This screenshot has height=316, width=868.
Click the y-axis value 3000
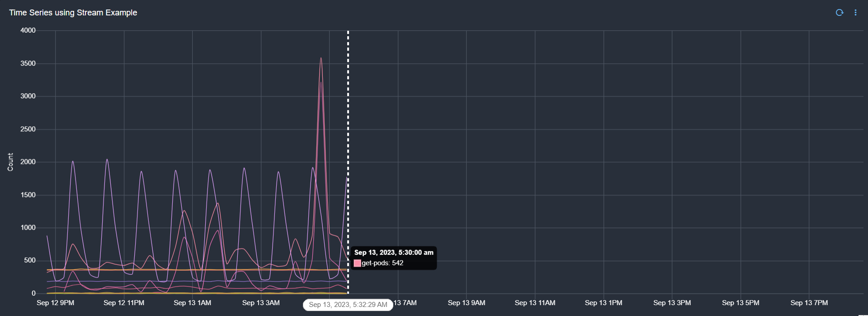pos(28,96)
